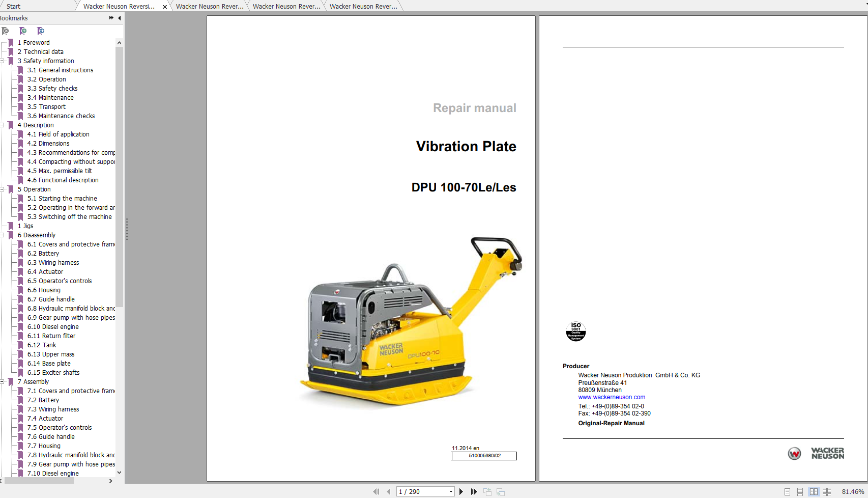Click the ISO 9001 badge
This screenshot has height=498, width=868.
point(576,331)
